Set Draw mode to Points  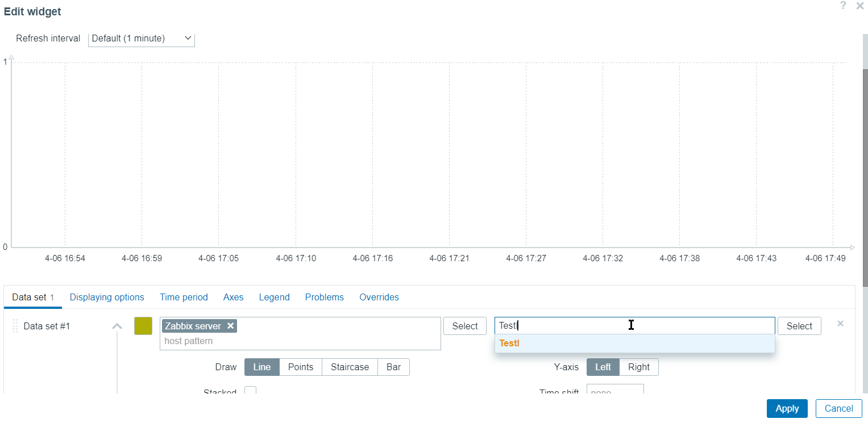[300, 367]
